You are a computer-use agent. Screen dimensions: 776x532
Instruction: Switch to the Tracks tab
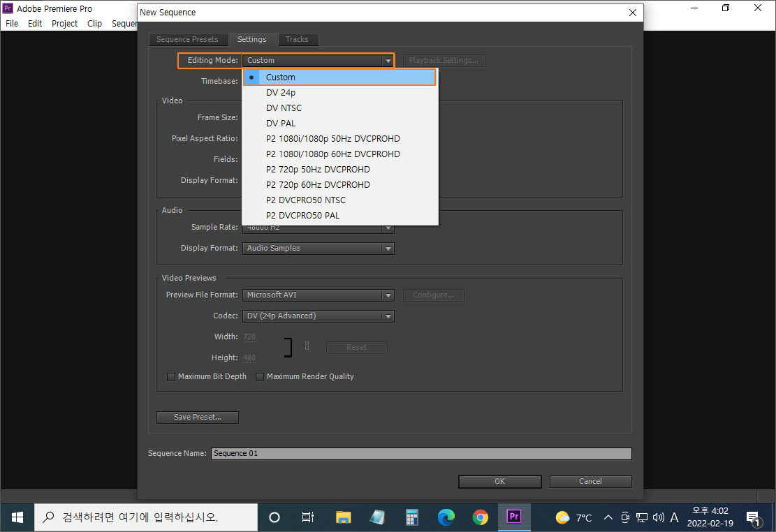click(297, 39)
